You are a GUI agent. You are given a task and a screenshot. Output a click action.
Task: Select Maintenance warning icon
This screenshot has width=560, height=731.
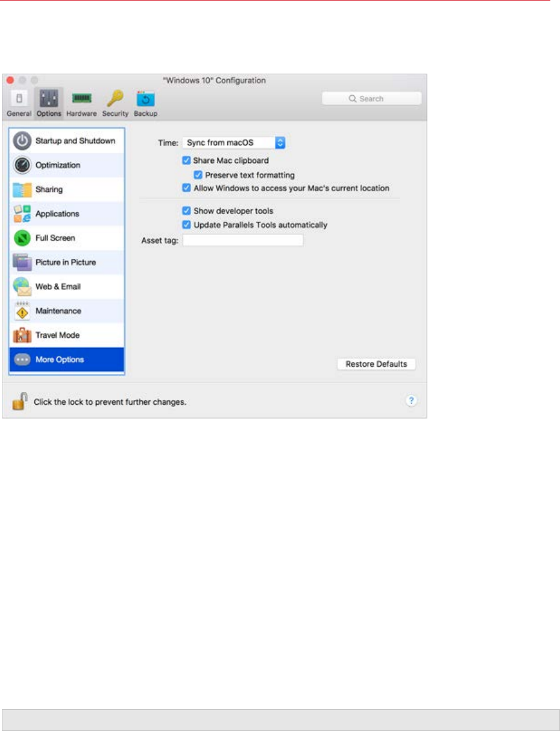[22, 311]
